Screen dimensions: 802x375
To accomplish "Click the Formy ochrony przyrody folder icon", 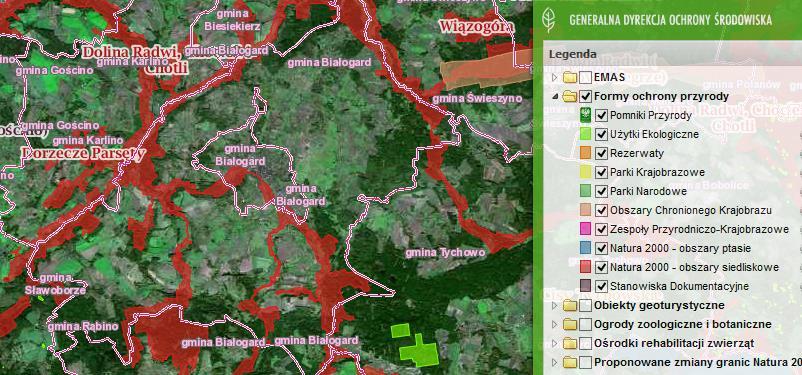I will (570, 96).
